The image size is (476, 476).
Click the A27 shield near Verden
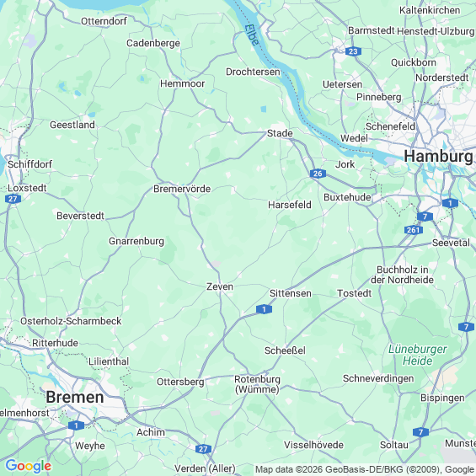click(203, 449)
